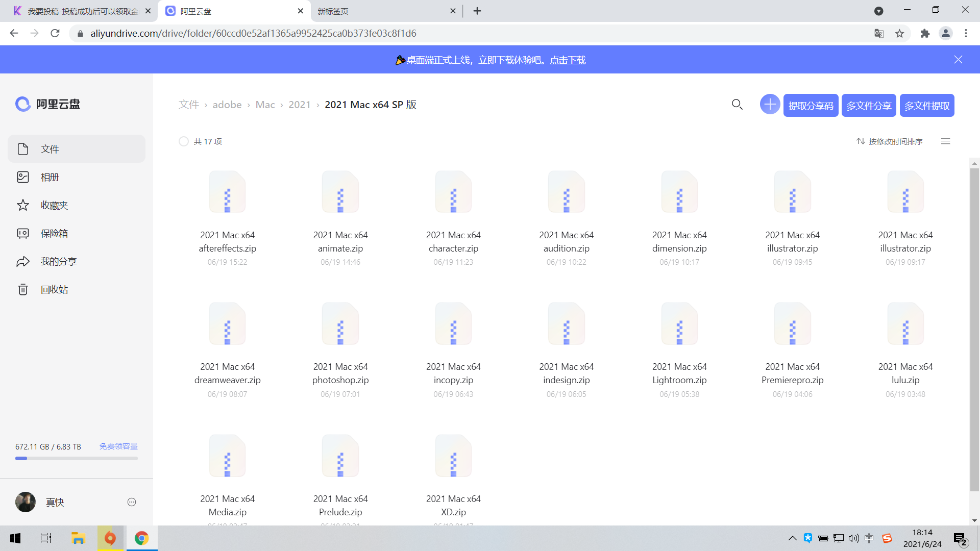Click the 免费领容量 link

pos(118,446)
